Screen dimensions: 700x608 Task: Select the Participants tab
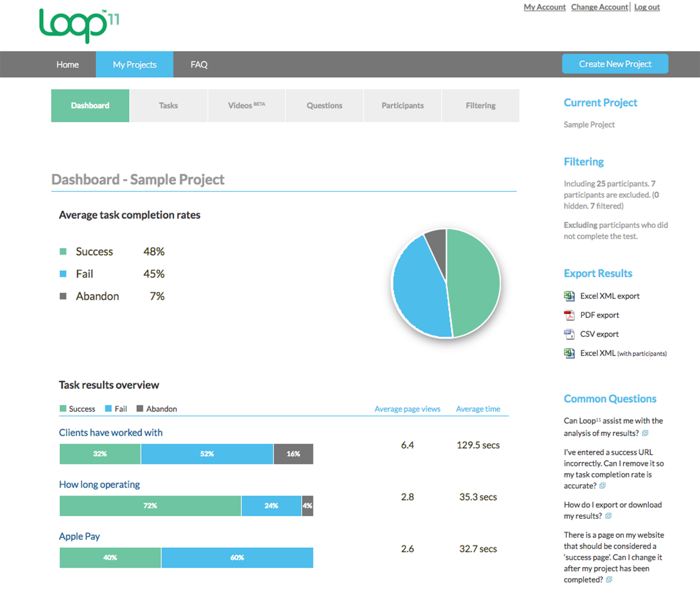point(402,106)
